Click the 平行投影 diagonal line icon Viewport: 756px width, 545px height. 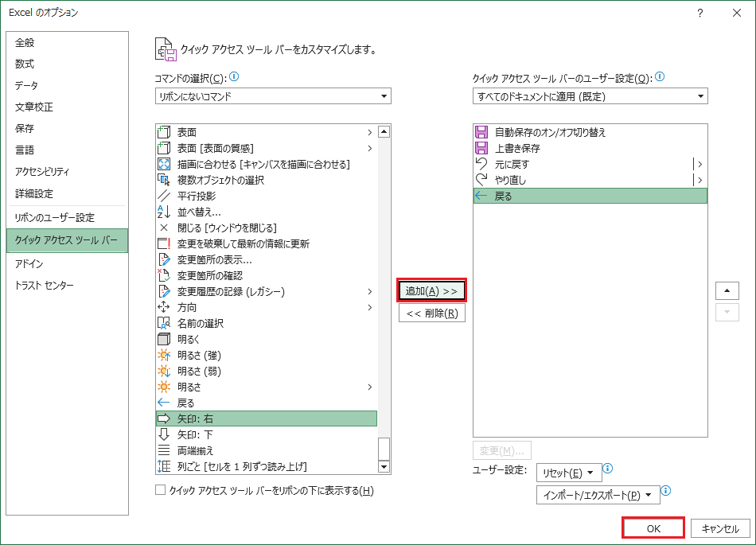tap(165, 196)
